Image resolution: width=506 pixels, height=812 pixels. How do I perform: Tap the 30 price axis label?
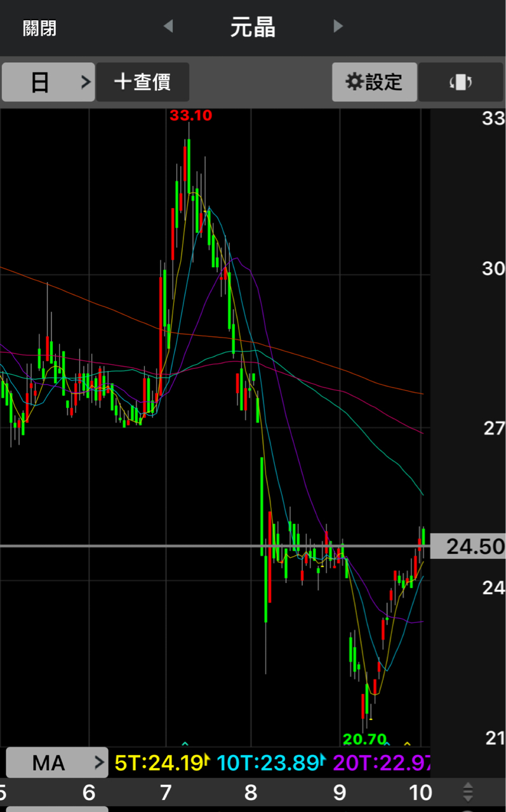coord(493,268)
